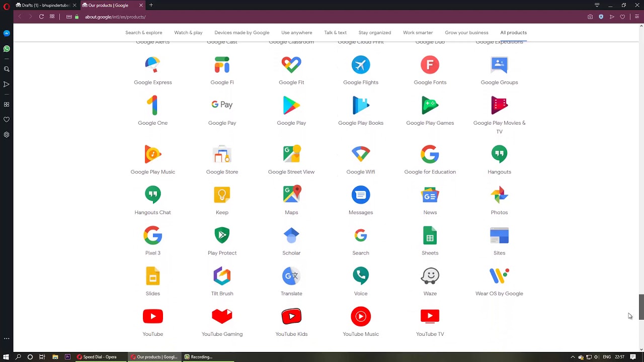The height and width of the screenshot is (362, 644).
Task: Open the Work smarter section
Action: 418,33
